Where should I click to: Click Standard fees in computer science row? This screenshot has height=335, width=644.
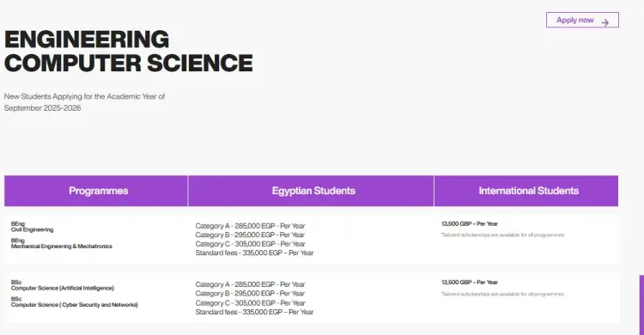254,312
